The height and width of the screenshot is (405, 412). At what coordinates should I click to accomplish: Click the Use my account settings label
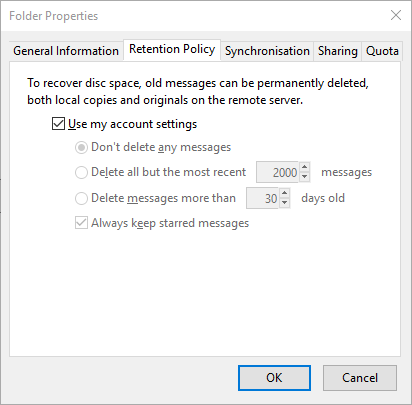133,124
